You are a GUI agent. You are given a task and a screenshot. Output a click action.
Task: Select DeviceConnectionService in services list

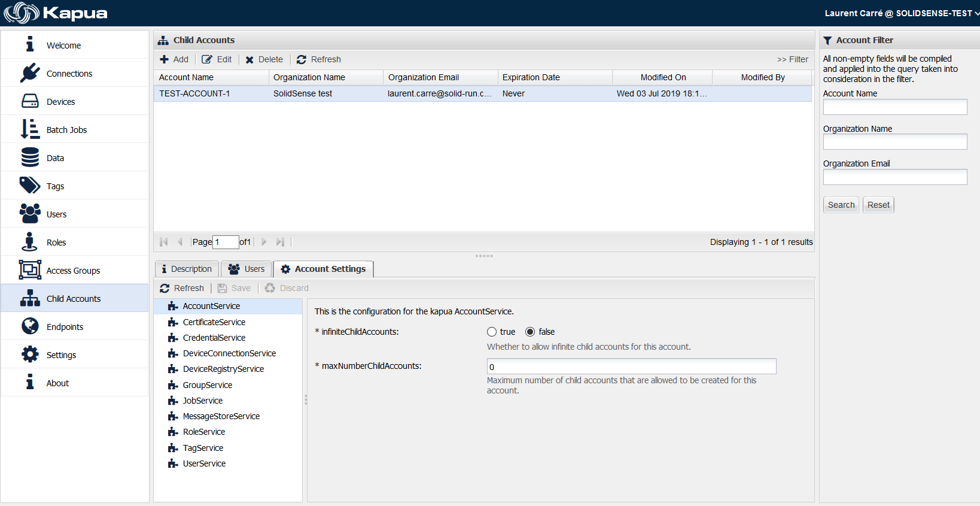[228, 353]
